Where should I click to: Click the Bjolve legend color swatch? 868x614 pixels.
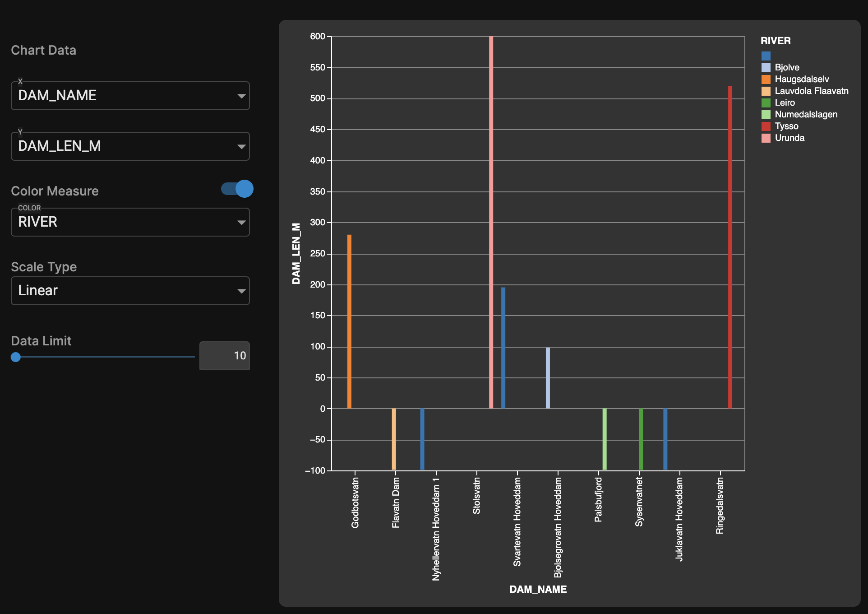(x=766, y=67)
